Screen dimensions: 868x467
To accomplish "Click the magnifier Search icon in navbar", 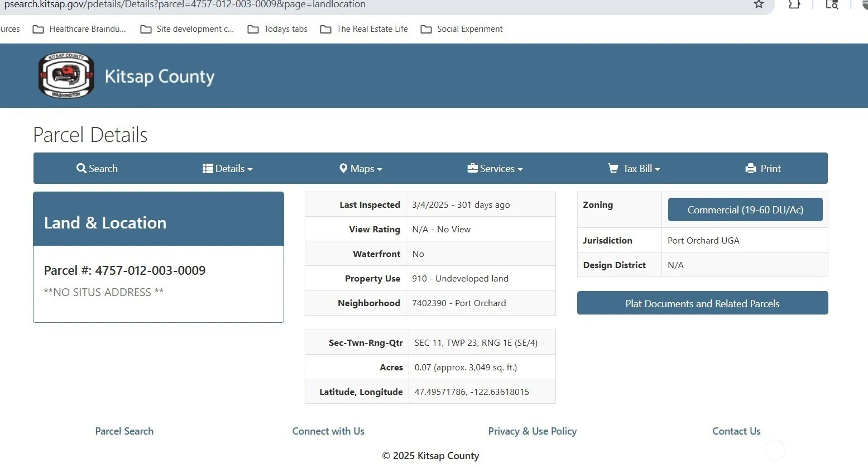I will click(x=81, y=168).
